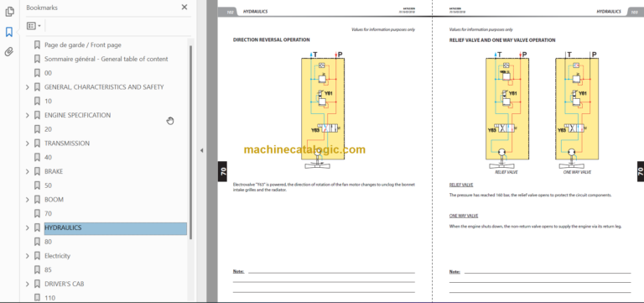Open the Electricity bookmark
The image size is (644, 303).
click(57, 256)
